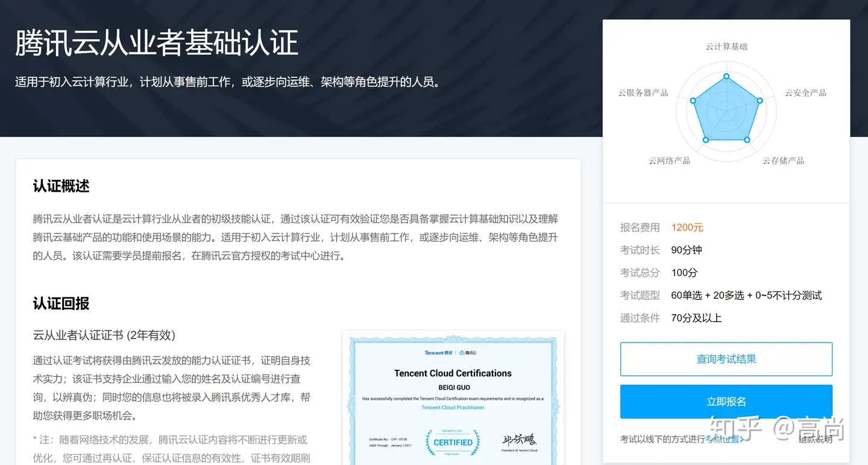This screenshot has height=465, width=868.
Task: View the 退款说明 refund notes link
Action: [816, 439]
